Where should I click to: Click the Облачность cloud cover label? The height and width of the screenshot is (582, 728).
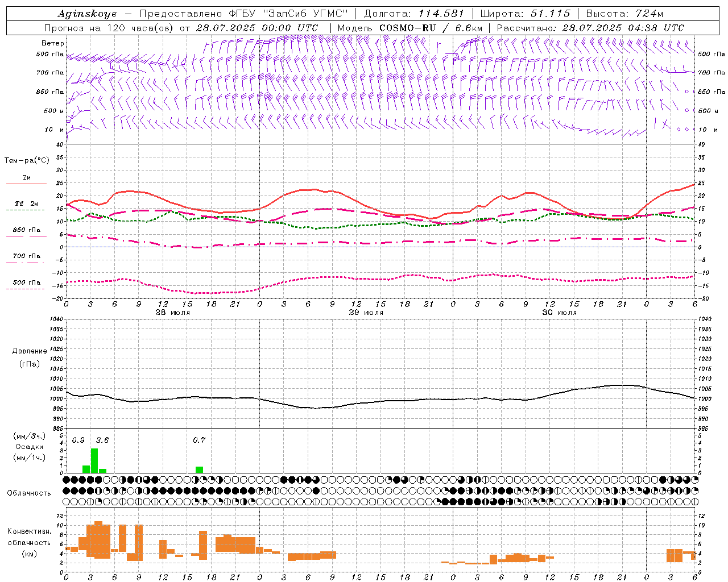click(x=29, y=493)
